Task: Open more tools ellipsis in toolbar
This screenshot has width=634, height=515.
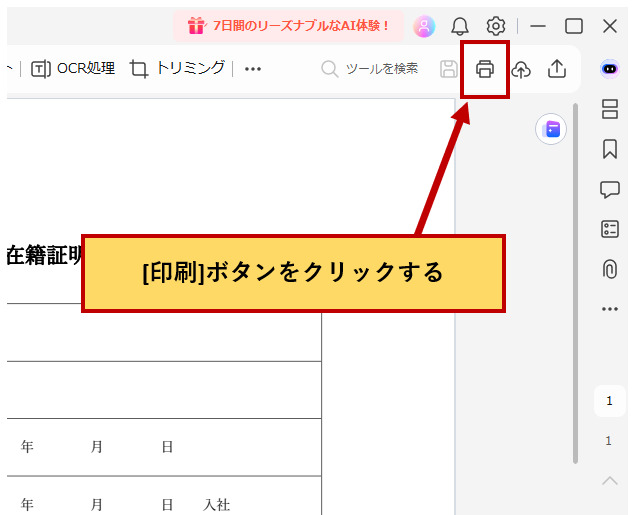Action: (253, 69)
